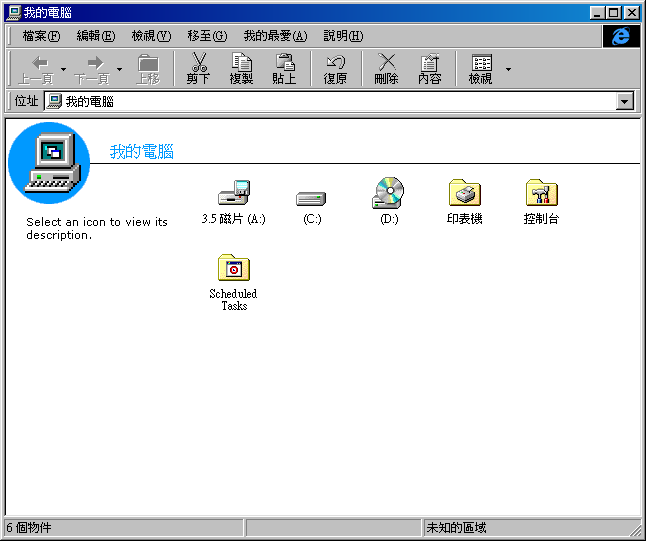The height and width of the screenshot is (542, 646).
Task: Select the (C:) hard drive icon
Action: point(311,199)
